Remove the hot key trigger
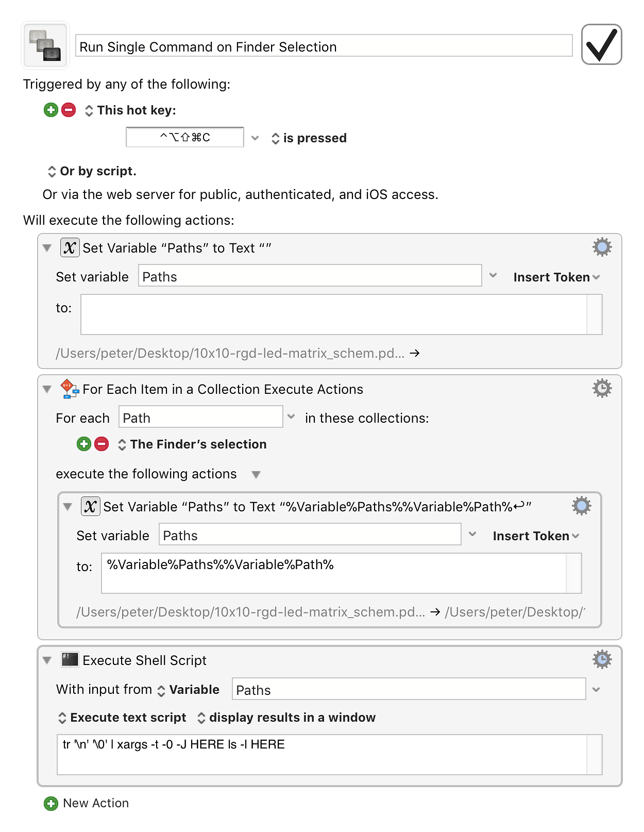Viewport: 644px width, 832px height. click(69, 110)
